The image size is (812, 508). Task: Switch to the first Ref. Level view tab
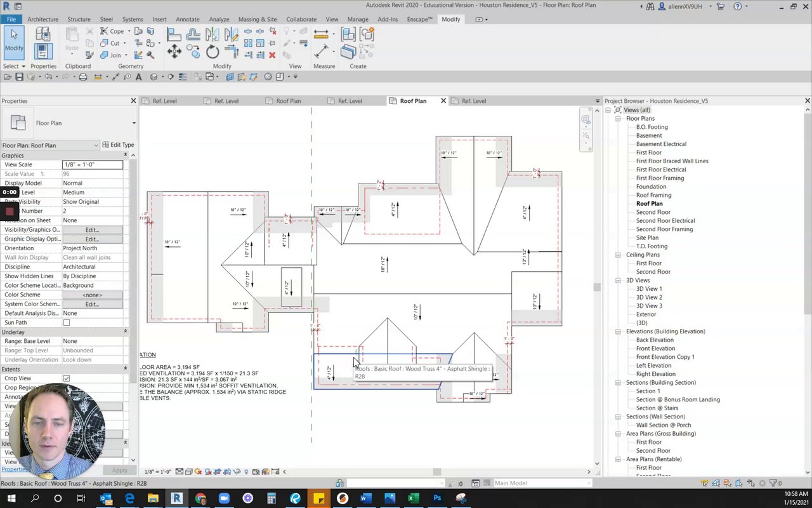[x=164, y=101]
